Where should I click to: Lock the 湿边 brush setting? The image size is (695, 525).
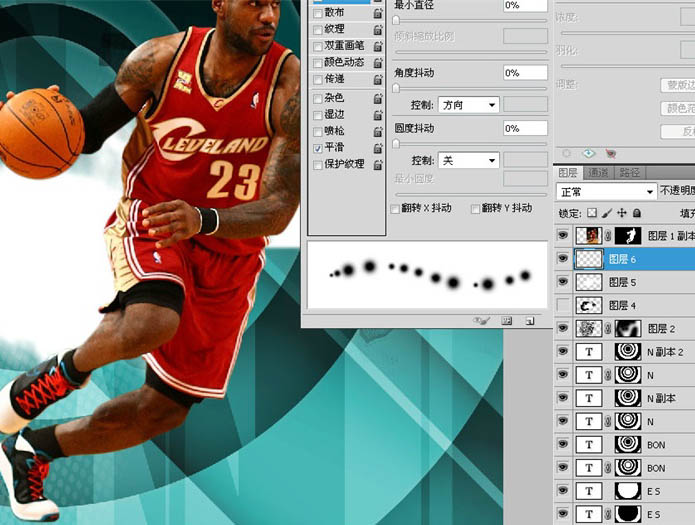[378, 115]
